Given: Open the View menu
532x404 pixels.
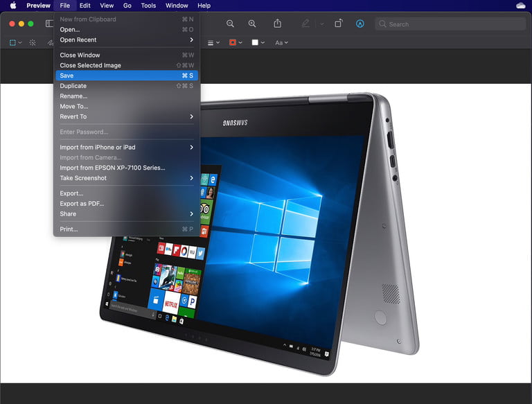Looking at the screenshot, I should point(107,6).
